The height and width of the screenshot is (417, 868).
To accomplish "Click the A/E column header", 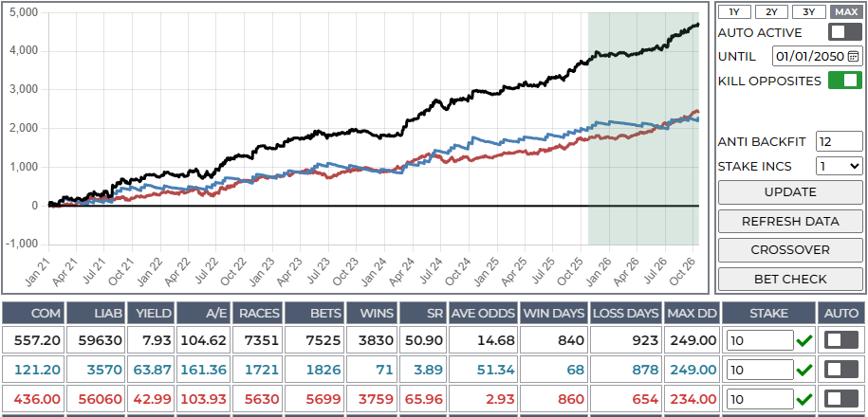I will coord(204,313).
